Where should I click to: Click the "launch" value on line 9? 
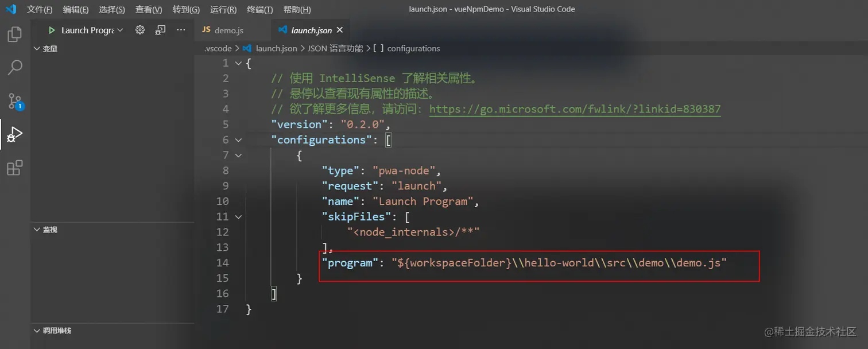(417, 186)
